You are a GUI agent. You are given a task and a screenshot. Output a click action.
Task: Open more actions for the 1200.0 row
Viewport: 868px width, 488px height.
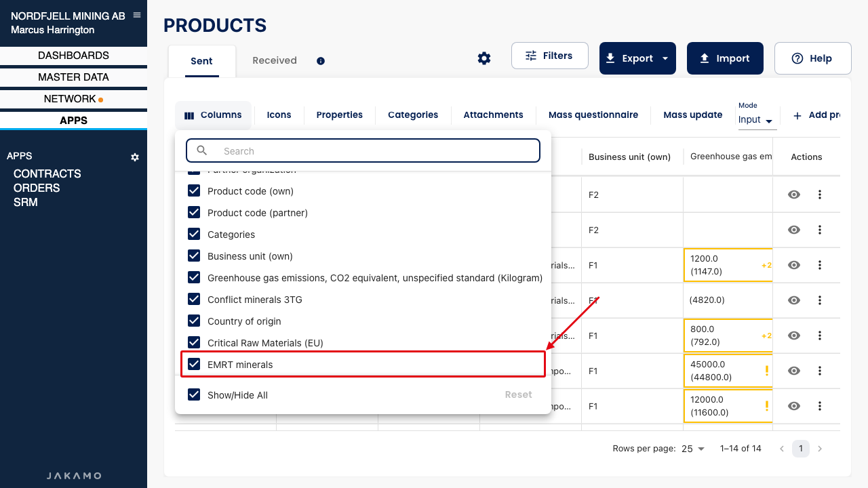click(820, 265)
